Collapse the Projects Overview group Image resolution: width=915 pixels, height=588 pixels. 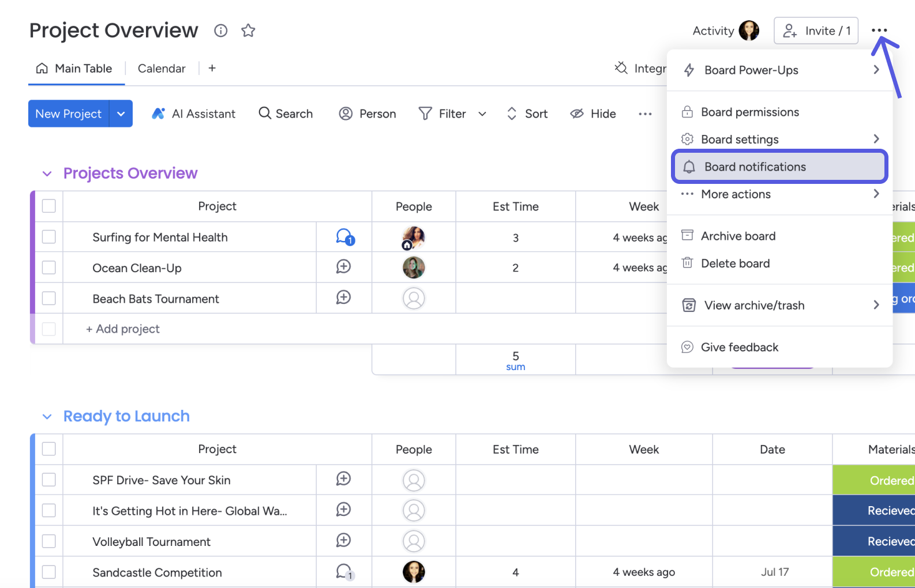click(47, 174)
